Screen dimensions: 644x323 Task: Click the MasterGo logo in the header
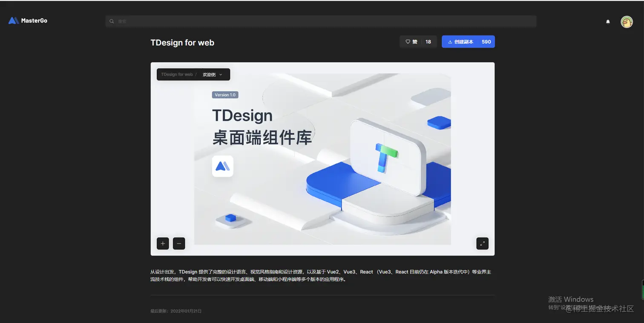coord(28,20)
